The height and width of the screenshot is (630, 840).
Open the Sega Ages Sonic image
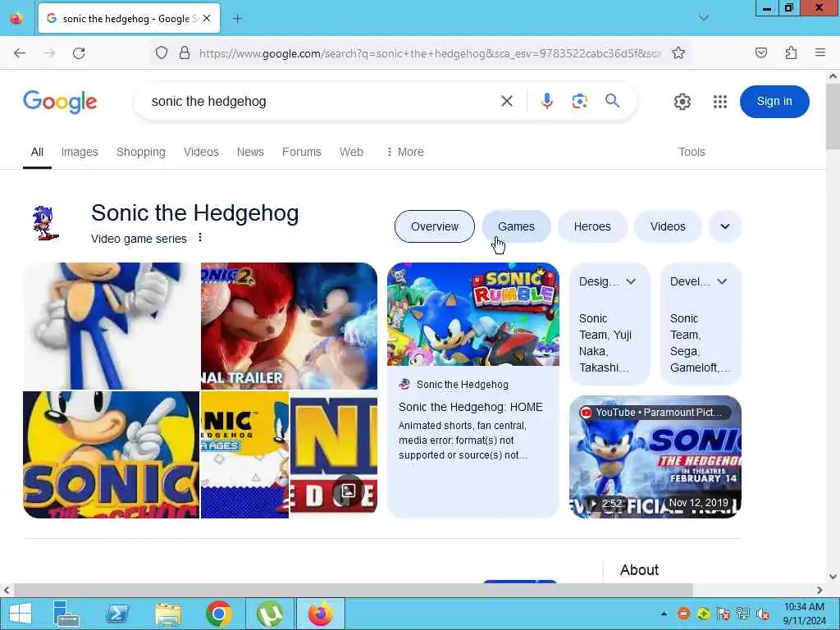tap(244, 454)
